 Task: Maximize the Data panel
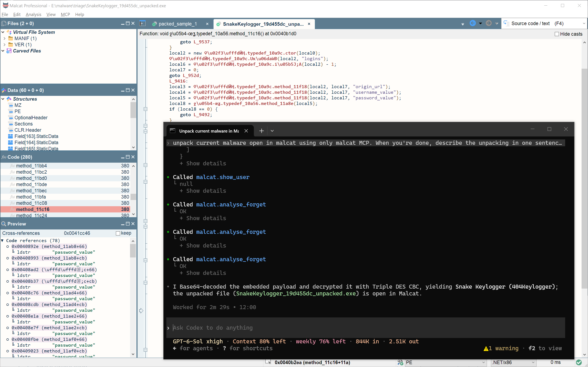(128, 90)
